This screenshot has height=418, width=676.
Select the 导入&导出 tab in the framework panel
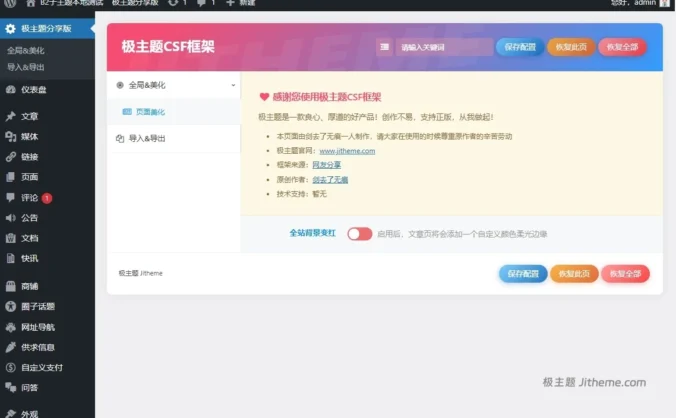pos(174,139)
